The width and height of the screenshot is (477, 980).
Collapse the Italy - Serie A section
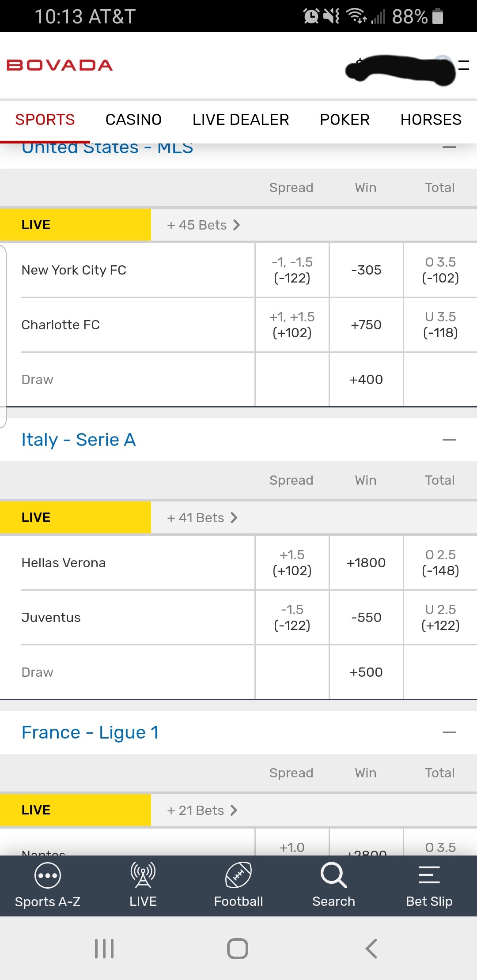pos(449,440)
